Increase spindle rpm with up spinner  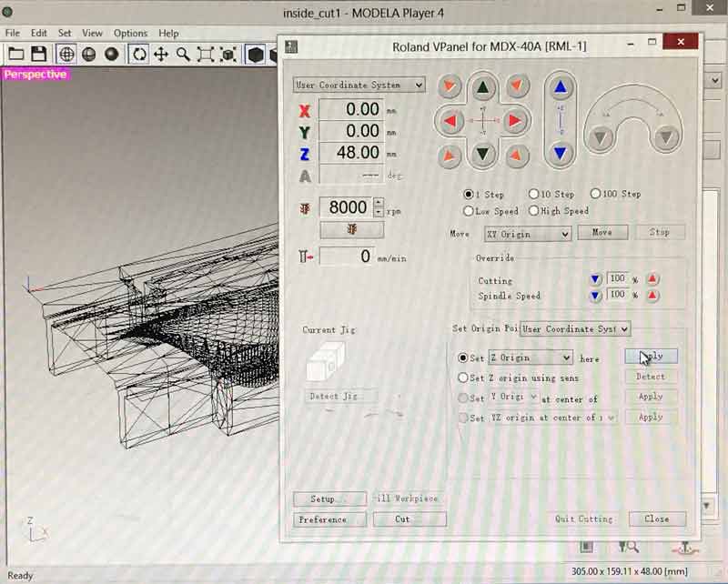click(379, 203)
